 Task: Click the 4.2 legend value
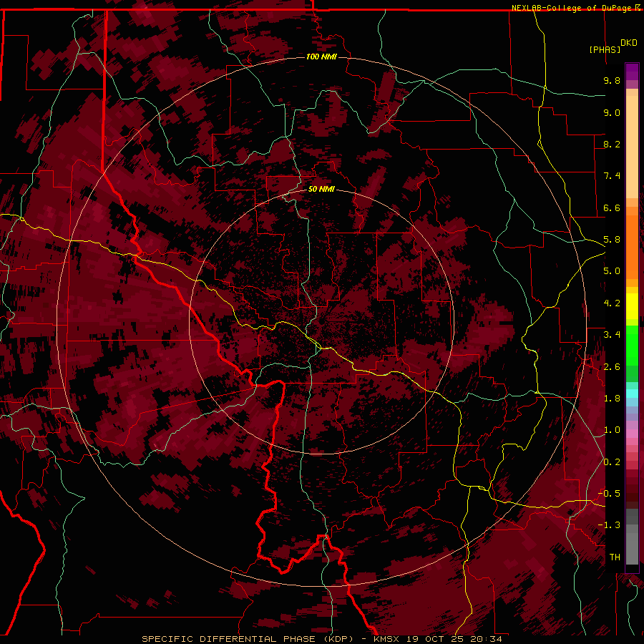[612, 303]
